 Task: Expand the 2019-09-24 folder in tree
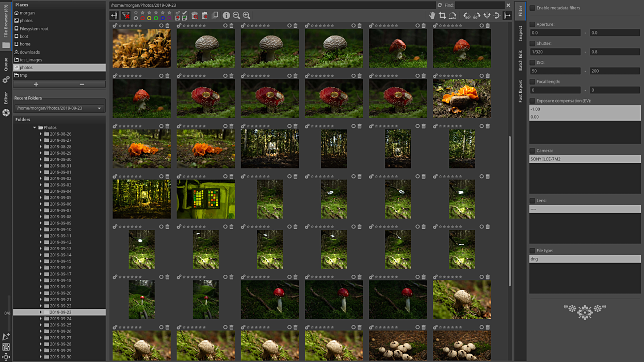(x=41, y=319)
